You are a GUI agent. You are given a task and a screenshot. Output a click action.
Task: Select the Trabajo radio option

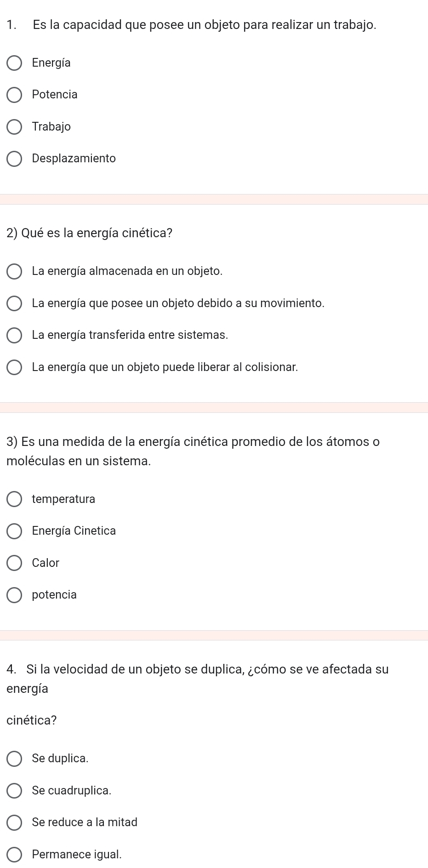pos(14,127)
